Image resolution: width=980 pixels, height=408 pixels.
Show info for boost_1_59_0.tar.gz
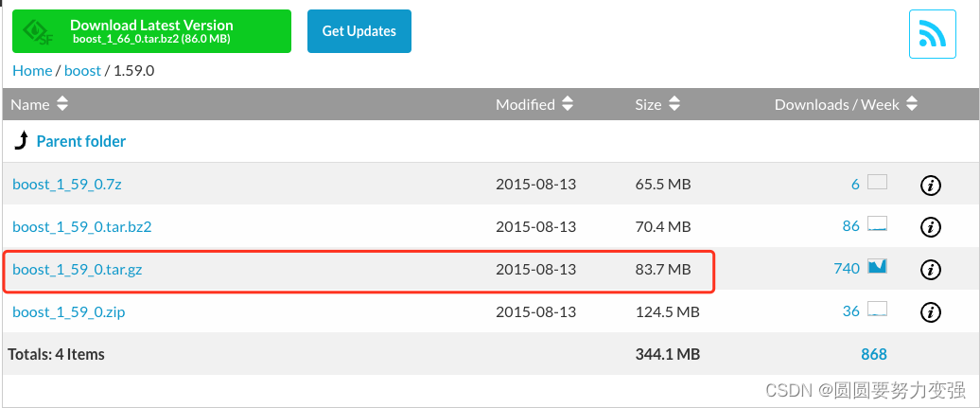(x=931, y=270)
